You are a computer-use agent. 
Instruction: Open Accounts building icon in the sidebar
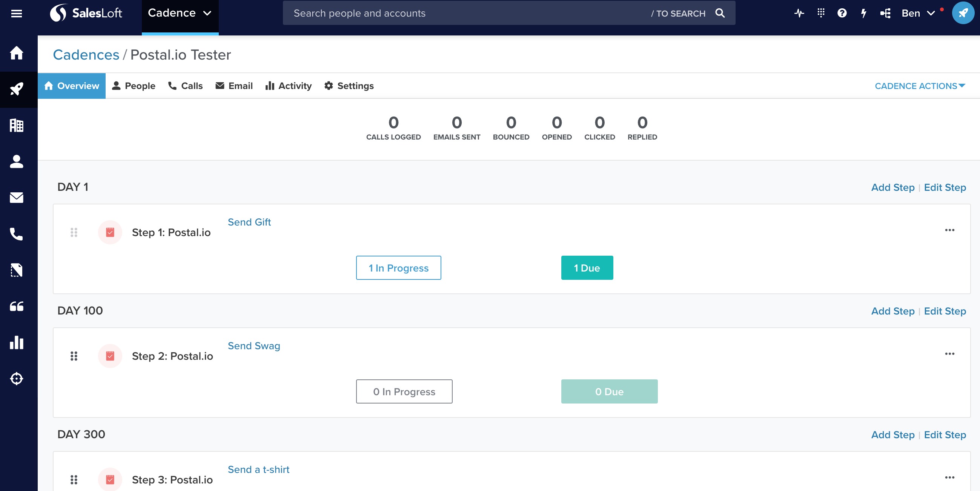pyautogui.click(x=16, y=125)
